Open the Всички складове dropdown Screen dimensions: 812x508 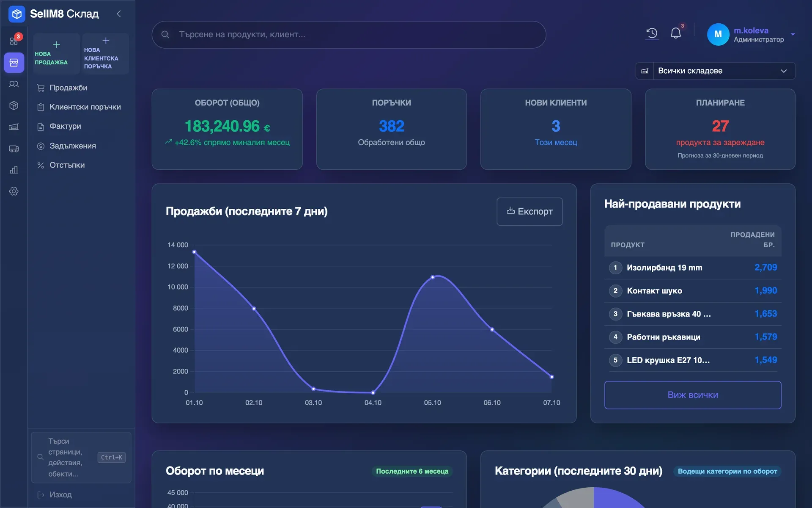[724, 71]
